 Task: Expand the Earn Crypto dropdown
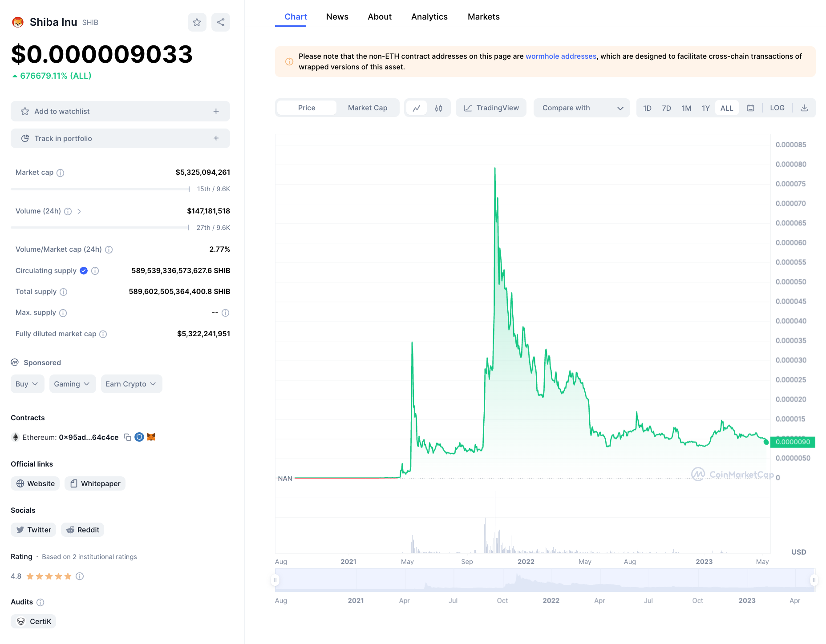131,384
